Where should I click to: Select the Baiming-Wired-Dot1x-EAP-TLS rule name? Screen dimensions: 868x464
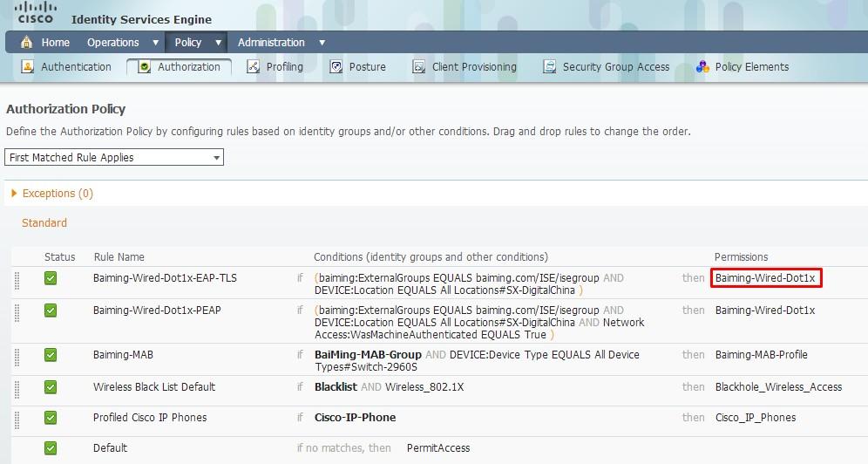(165, 278)
